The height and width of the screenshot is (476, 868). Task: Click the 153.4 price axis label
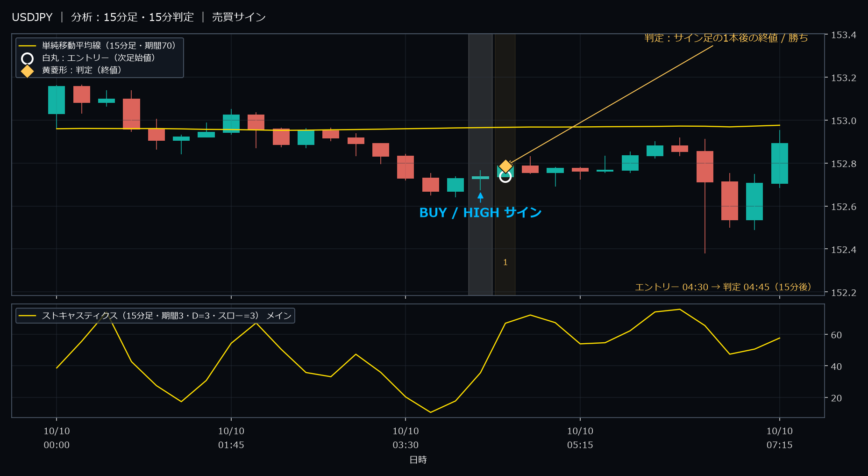pos(844,35)
